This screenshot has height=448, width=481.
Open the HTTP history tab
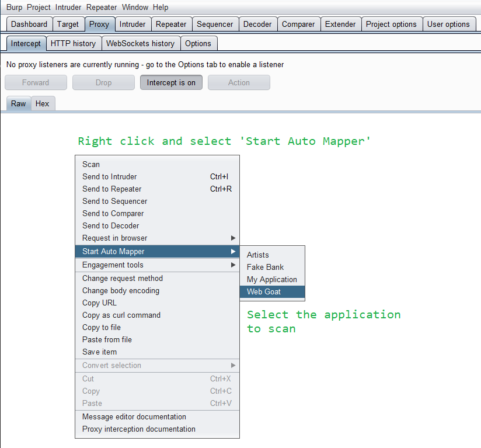73,43
